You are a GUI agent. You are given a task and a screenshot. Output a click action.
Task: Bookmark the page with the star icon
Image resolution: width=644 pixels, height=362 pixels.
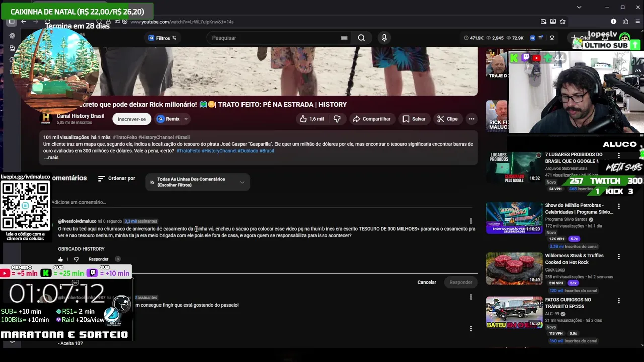point(562,21)
